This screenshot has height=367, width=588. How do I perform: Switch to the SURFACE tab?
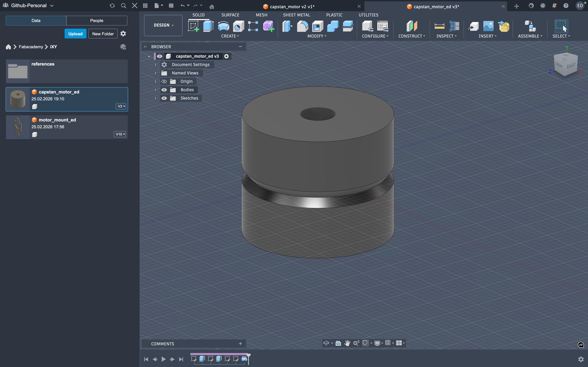point(230,15)
